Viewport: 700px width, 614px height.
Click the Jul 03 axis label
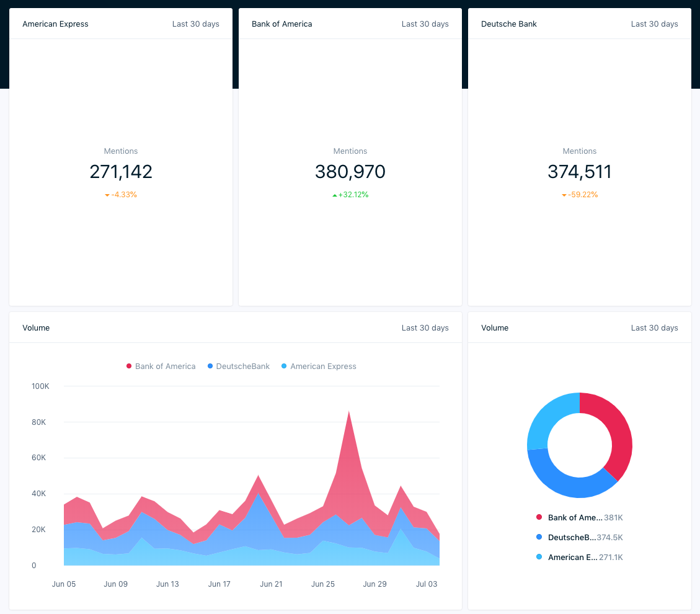(x=427, y=584)
